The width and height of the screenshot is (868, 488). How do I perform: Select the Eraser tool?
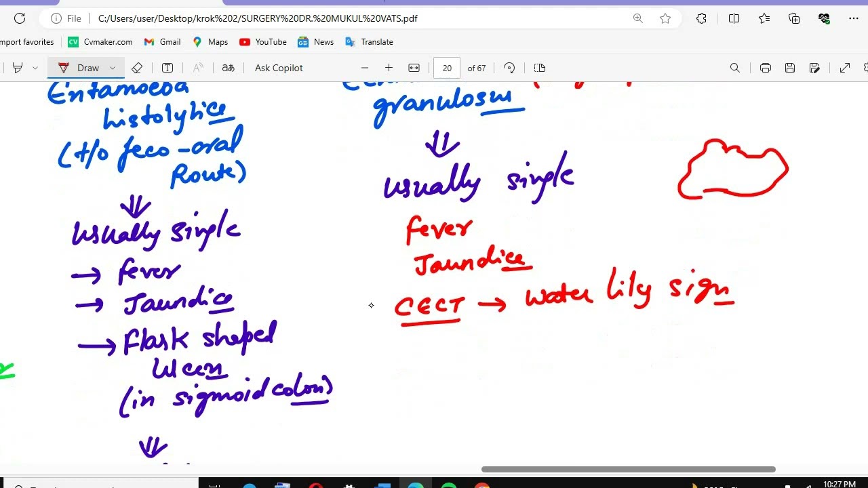(137, 68)
